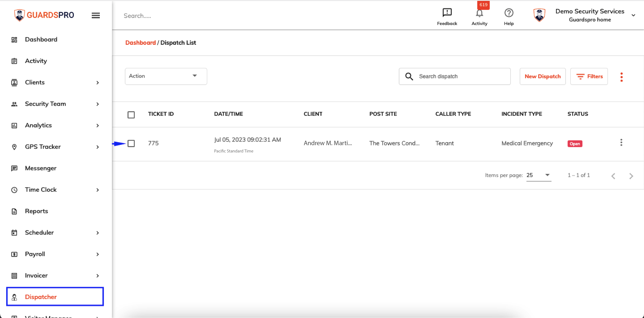This screenshot has height=318, width=644.
Task: Expand the Security Team menu chevron
Action: point(97,104)
